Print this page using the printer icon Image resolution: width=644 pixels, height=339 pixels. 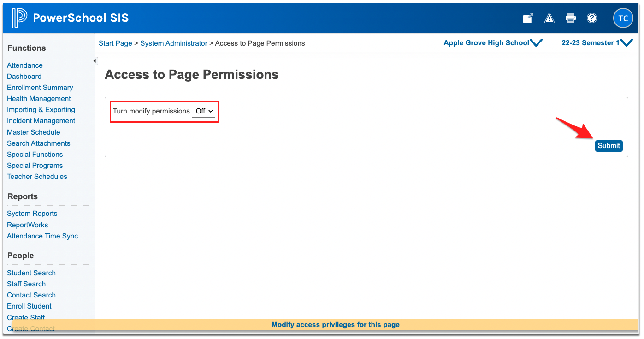pyautogui.click(x=570, y=18)
